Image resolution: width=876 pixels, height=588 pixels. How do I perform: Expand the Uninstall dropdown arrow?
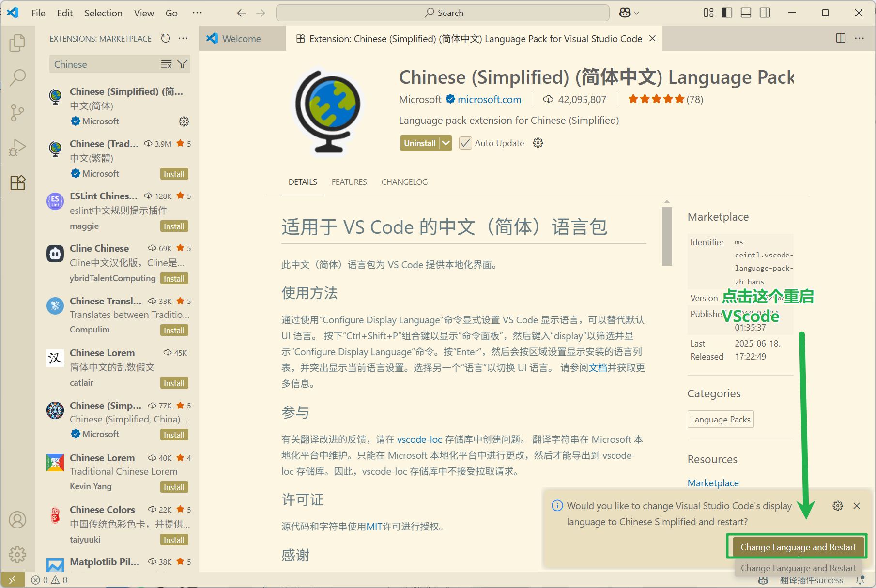point(446,143)
